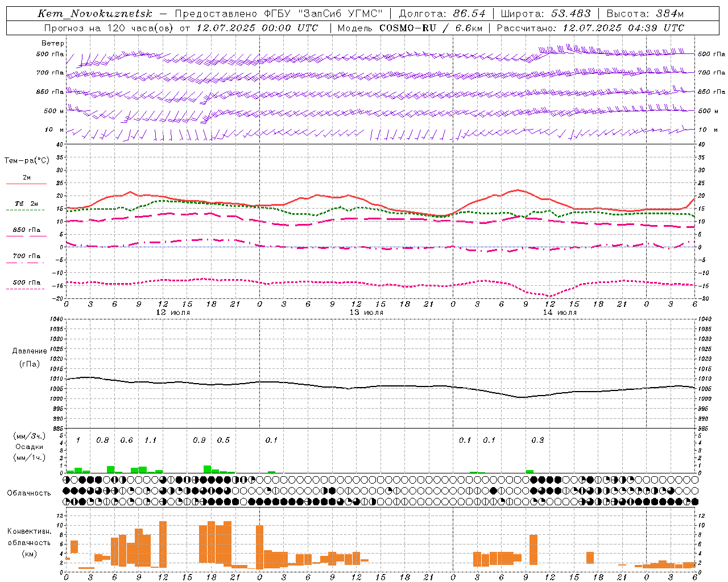Viewport: 728px width, 582px height.
Task: Click the (мм/1ч.) precipitation unit label
Action: click(29, 458)
